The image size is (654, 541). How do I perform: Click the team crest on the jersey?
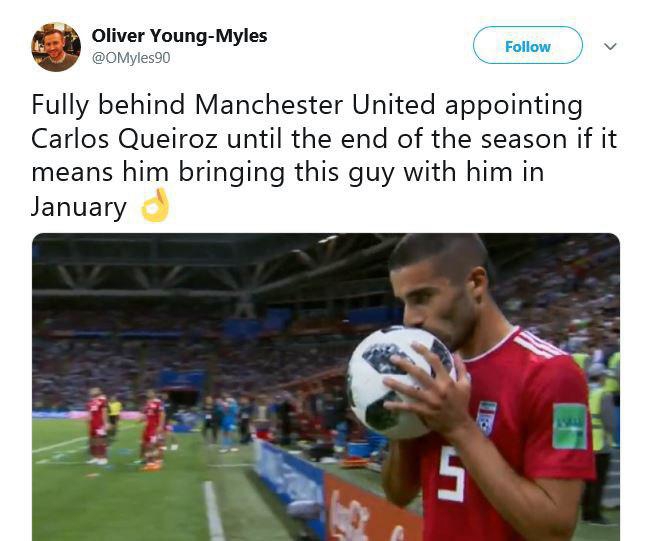487,417
